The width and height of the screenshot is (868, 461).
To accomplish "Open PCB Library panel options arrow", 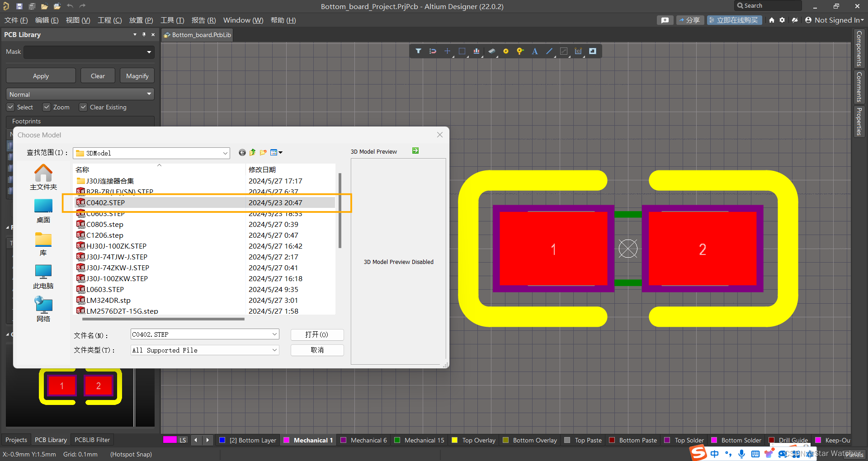I will (x=135, y=34).
